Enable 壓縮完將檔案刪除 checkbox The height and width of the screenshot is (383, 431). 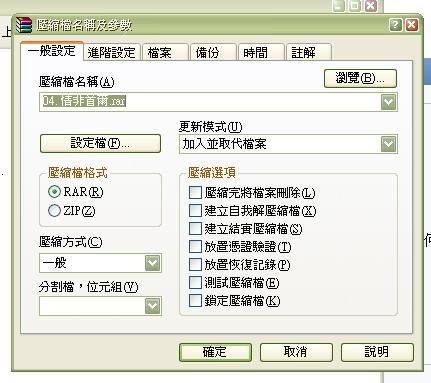coord(195,193)
